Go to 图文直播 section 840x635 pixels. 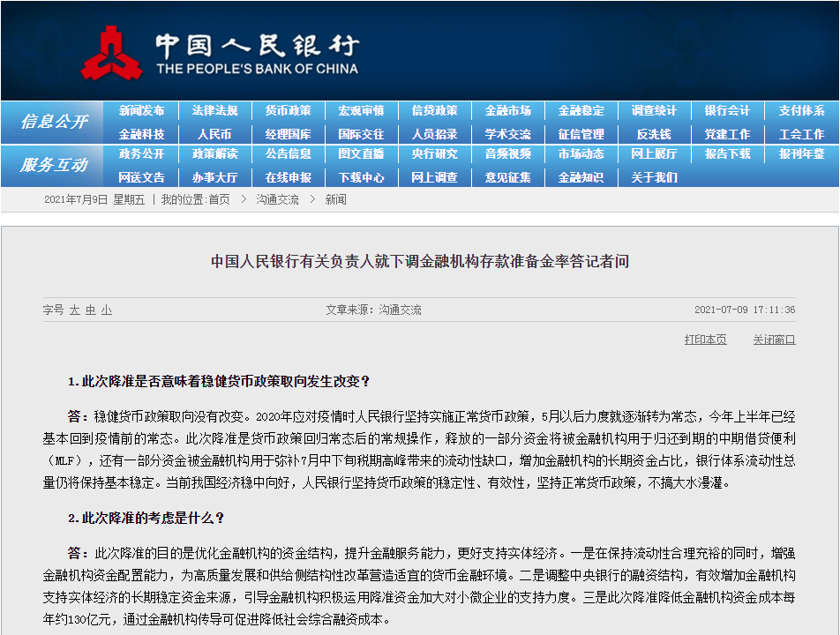click(x=361, y=154)
